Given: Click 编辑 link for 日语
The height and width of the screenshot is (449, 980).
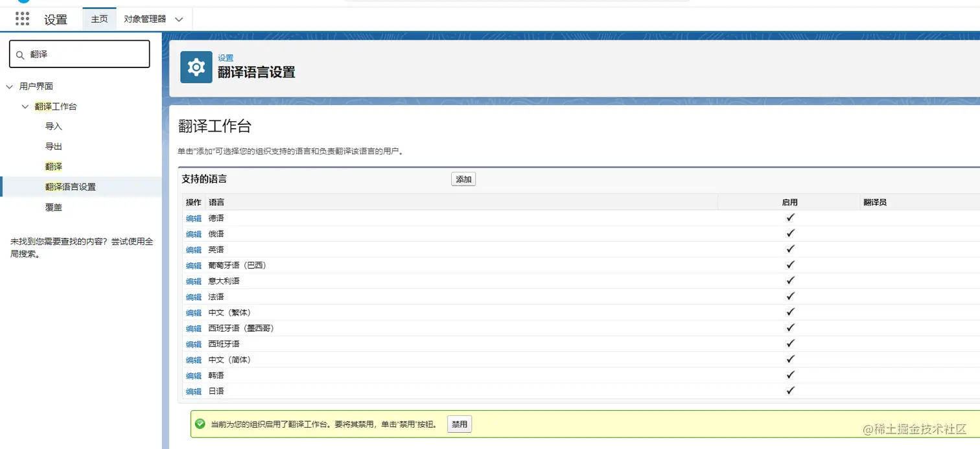Looking at the screenshot, I should [x=194, y=391].
